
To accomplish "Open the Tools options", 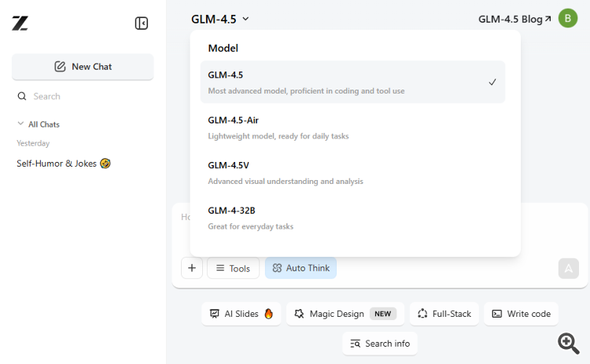I will point(233,268).
